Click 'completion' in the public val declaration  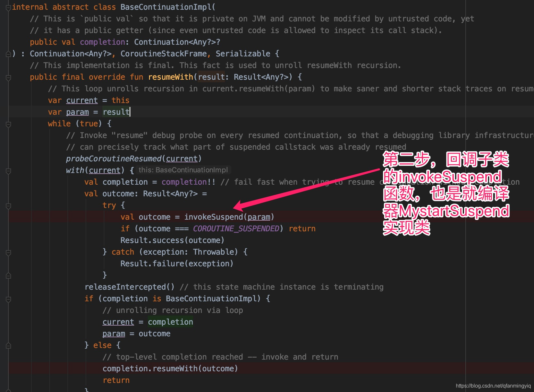pyautogui.click(x=102, y=42)
